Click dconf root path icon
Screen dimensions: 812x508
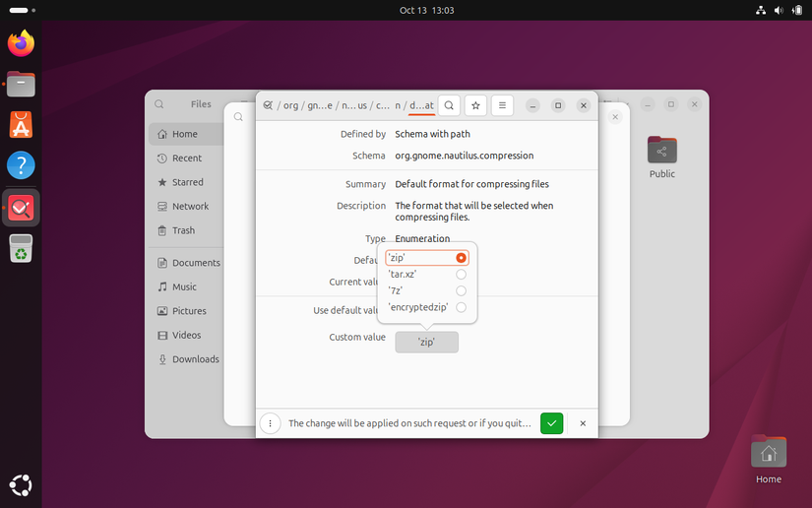point(268,105)
